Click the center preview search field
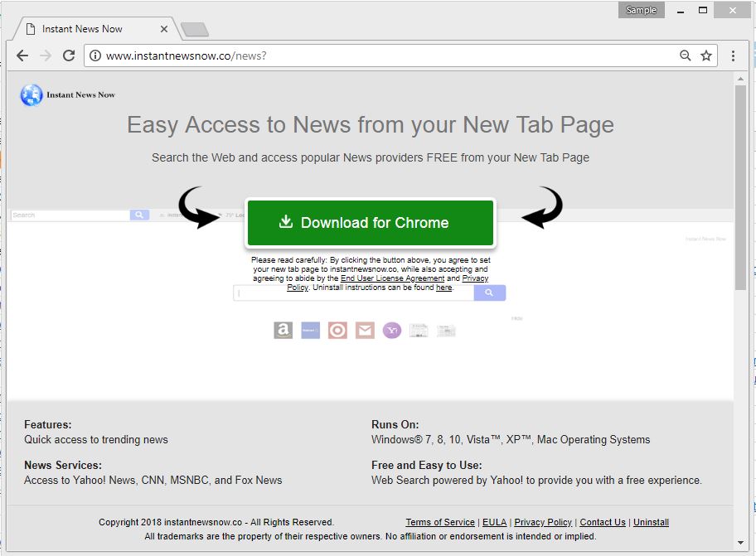Screen dimensions: 756x556 pos(353,293)
